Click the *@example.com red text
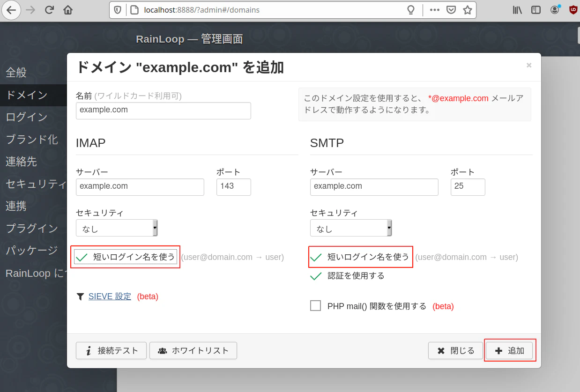 [x=458, y=98]
